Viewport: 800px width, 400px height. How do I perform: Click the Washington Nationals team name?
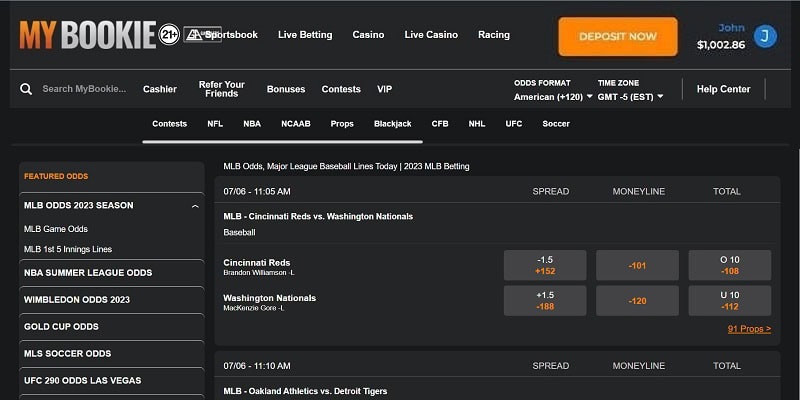[x=269, y=298]
